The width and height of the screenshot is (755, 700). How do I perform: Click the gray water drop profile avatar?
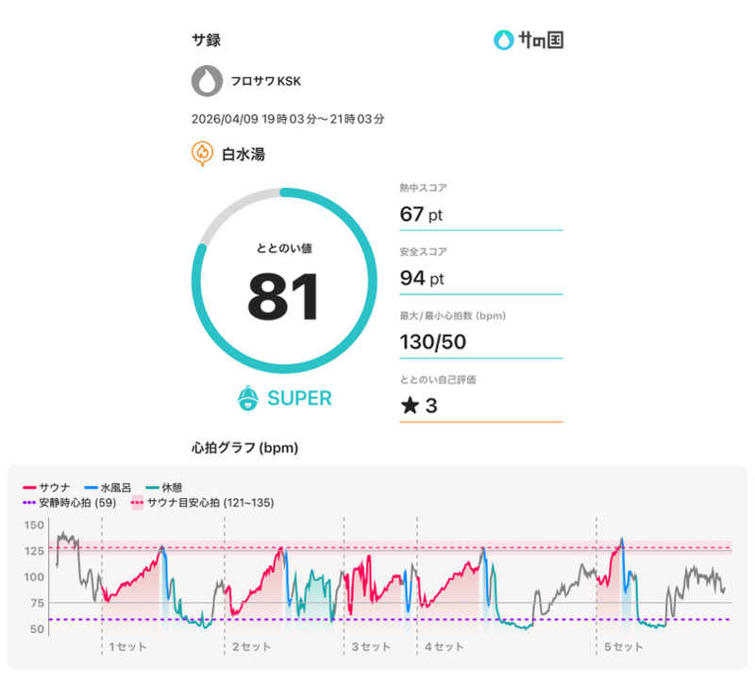[207, 81]
